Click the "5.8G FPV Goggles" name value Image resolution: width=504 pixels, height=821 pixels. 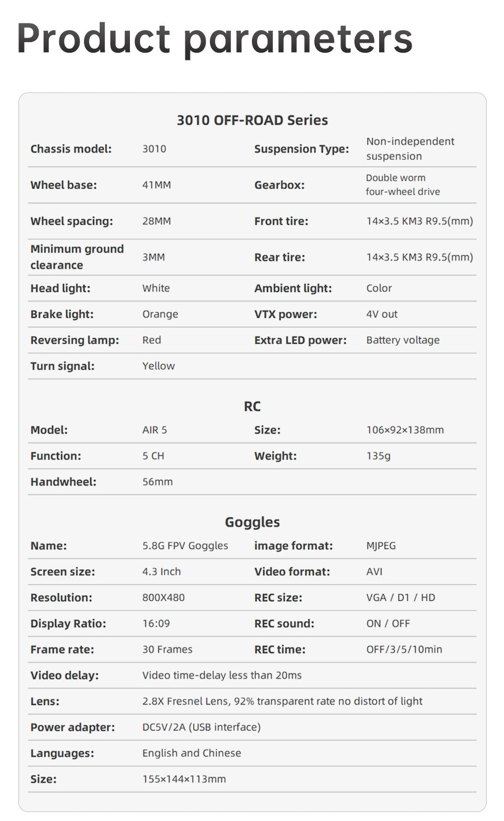(185, 545)
